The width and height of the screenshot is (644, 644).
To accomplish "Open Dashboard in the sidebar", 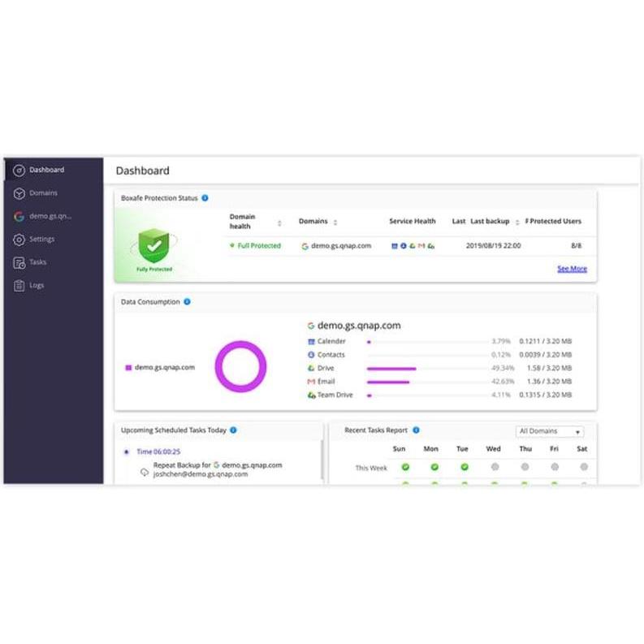I will coord(54,170).
